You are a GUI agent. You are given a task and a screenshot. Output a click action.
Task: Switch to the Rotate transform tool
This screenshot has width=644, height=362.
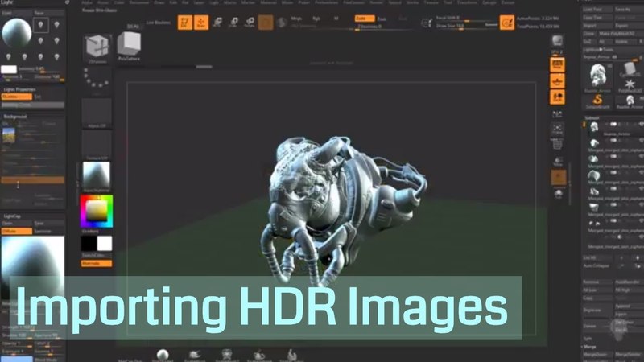click(250, 23)
